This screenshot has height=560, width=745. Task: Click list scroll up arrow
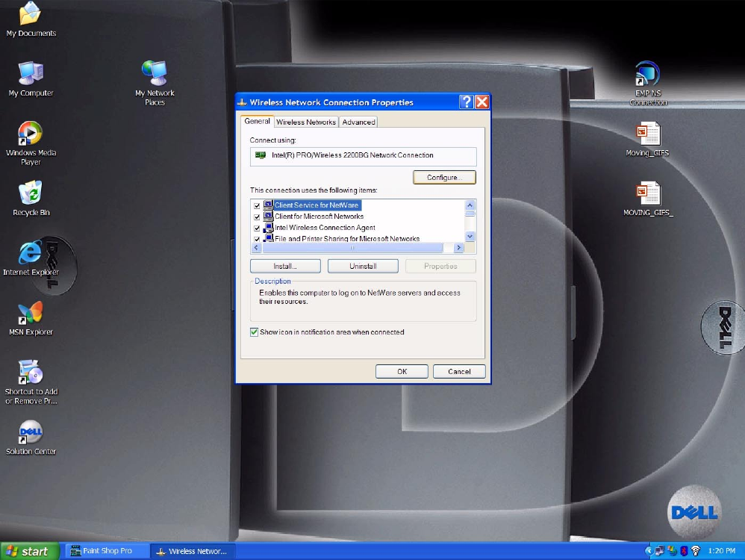[x=470, y=205]
